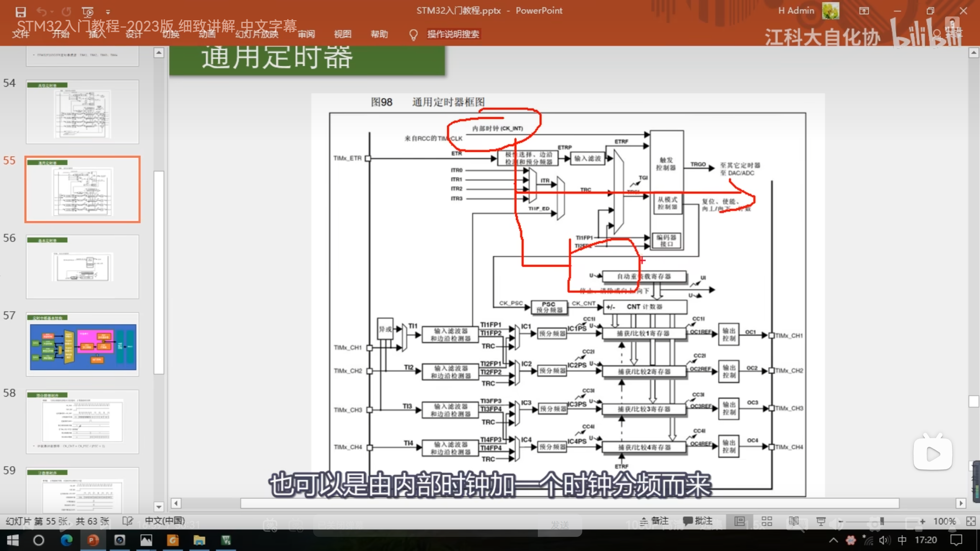Open Ribbon Display Options icon in title bar
The width and height of the screenshot is (980, 551).
(864, 11)
